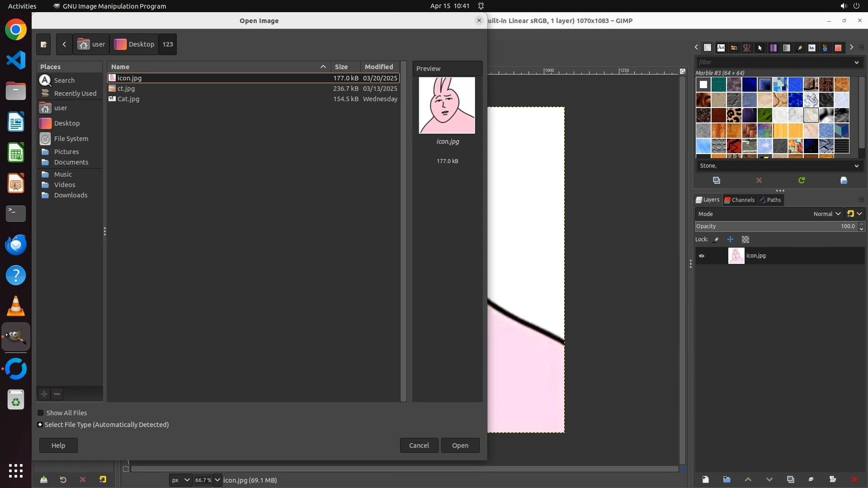Click the layer Opacity slider
Screen dimensions: 868x488
pyautogui.click(x=769, y=226)
